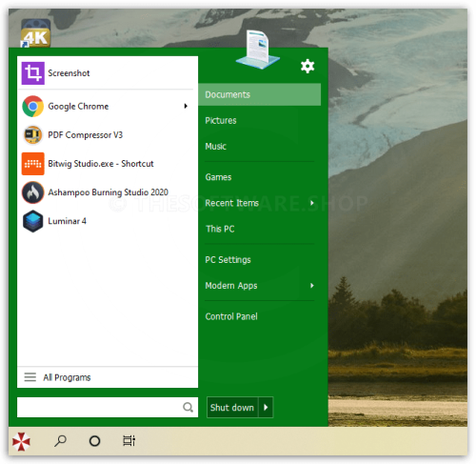This screenshot has height=464, width=476.
Task: Click Bitwig Studio.exe - Shortcut text
Action: pos(101,164)
